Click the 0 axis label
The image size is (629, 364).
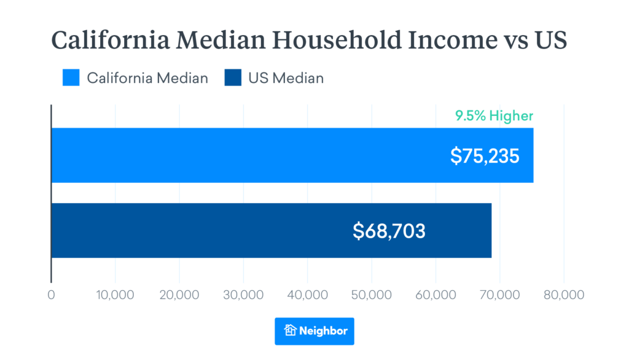click(x=51, y=295)
